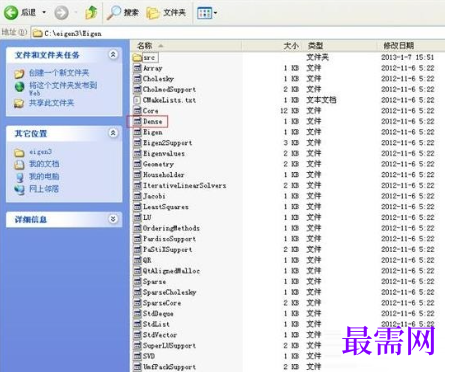Select the LU file icon
Screen dimensions: 454x372
tap(137, 218)
